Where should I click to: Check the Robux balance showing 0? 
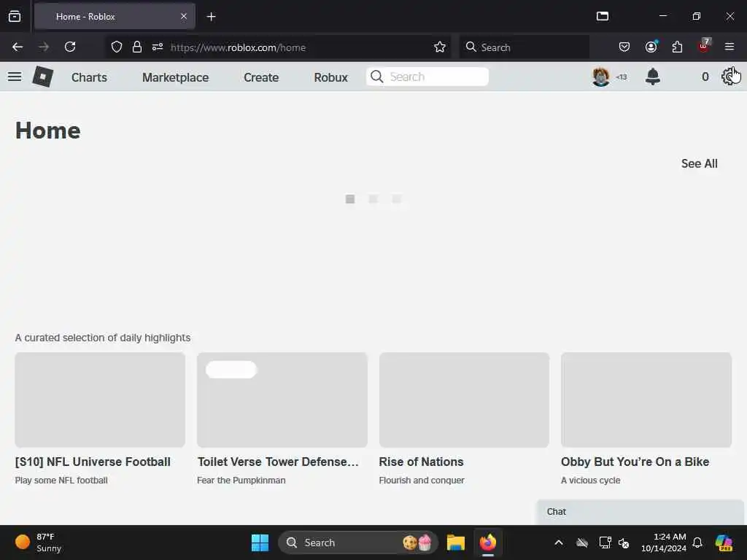click(705, 77)
